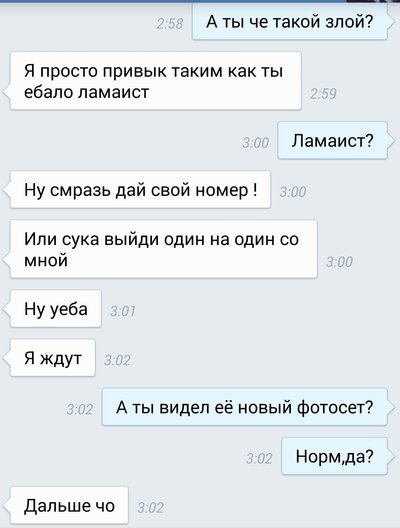This screenshot has height=528, width=400.
Task: Tap the 'Норм,да?' outgoing bubble
Action: pyautogui.click(x=334, y=456)
